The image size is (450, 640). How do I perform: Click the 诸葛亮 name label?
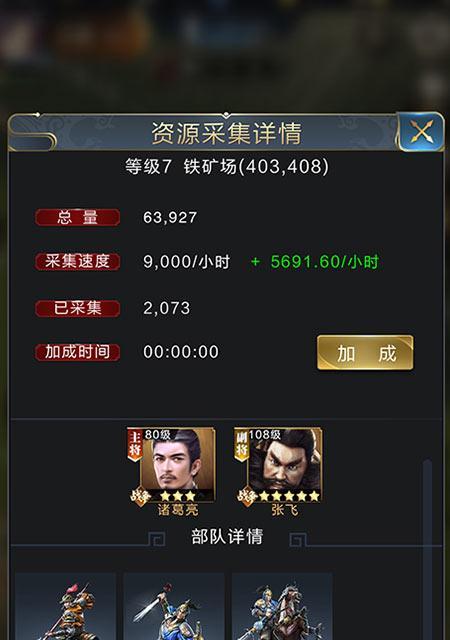point(178,510)
